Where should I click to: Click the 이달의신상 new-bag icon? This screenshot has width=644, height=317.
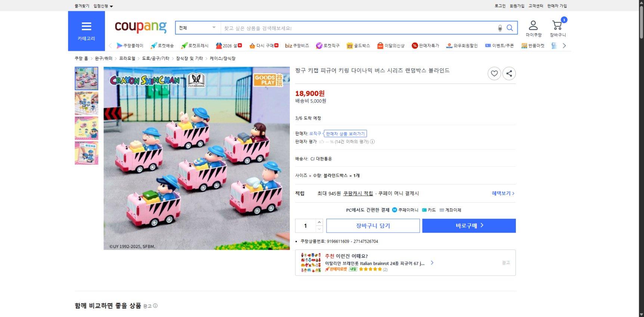coord(380,45)
